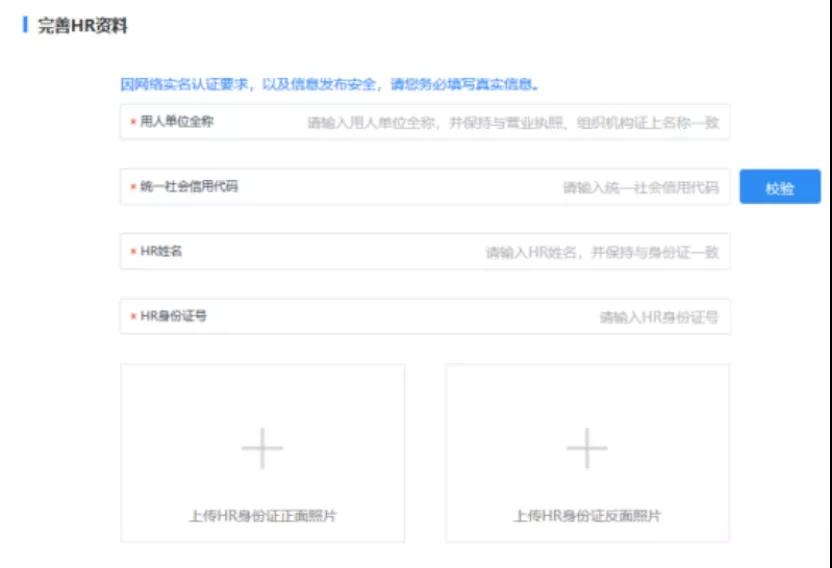Click the 上传HR身份证正面照片 caption

262,516
